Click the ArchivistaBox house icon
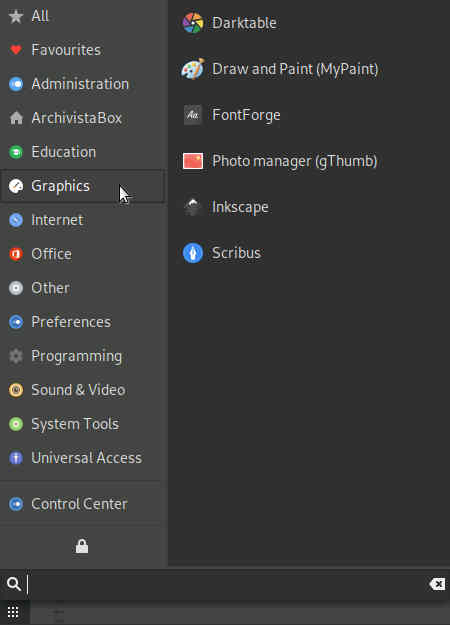 (16, 118)
